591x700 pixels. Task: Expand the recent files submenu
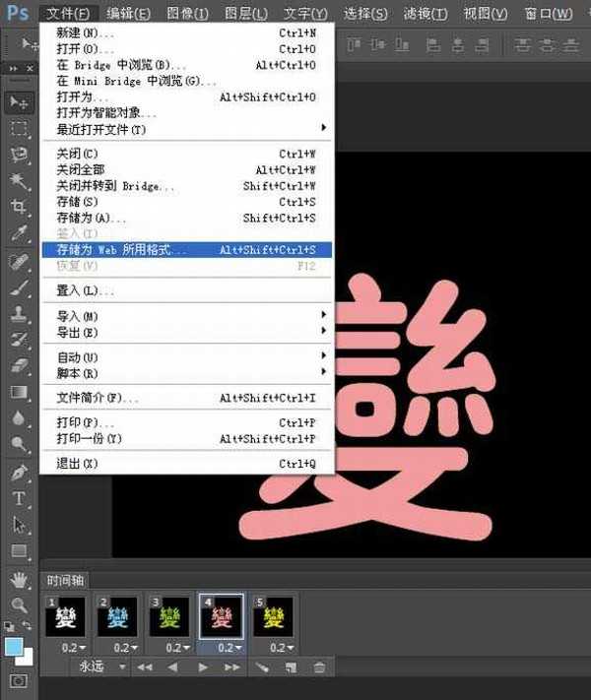187,129
